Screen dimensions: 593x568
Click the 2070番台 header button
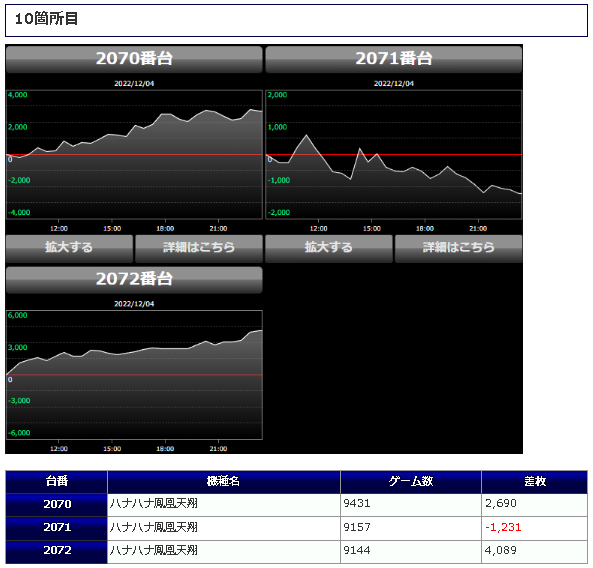coord(134,59)
